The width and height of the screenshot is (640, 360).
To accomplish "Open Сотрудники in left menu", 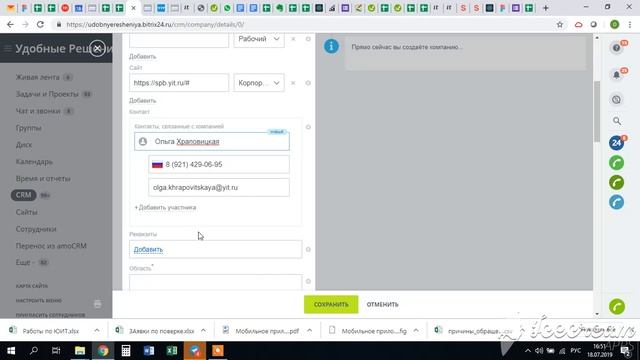I will tap(36, 229).
